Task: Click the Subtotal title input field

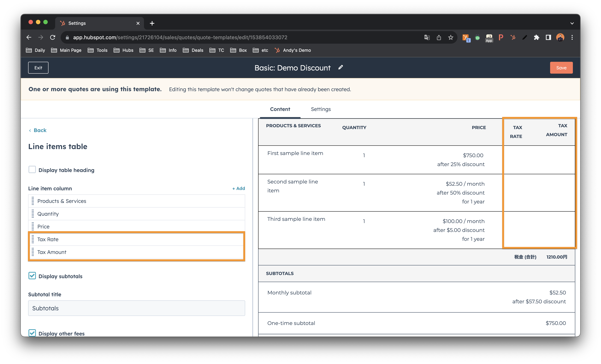Action: tap(137, 308)
